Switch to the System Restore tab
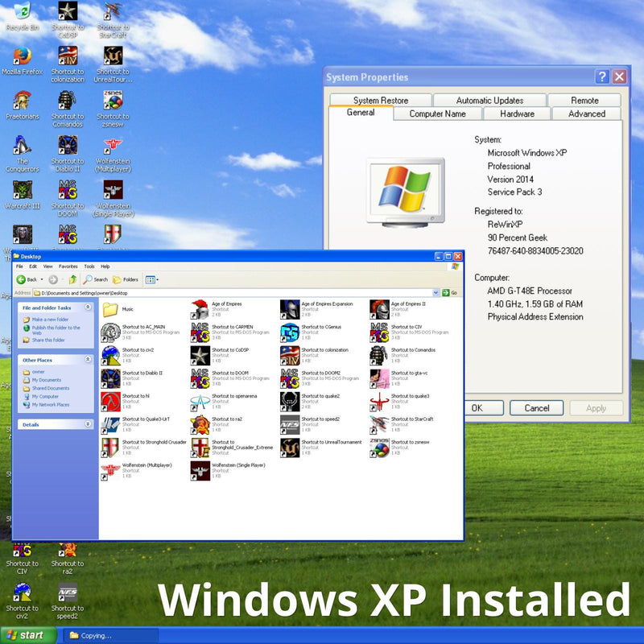The width and height of the screenshot is (644, 644). 381,100
